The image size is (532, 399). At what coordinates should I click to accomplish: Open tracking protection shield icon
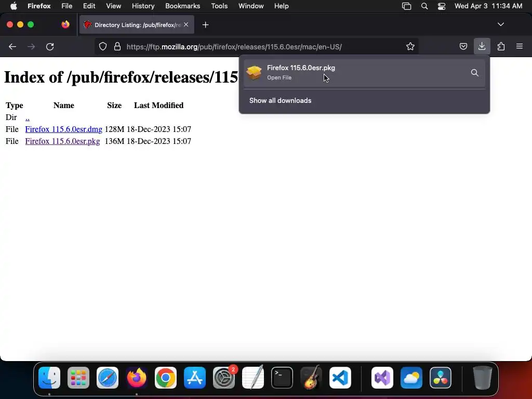pyautogui.click(x=103, y=46)
